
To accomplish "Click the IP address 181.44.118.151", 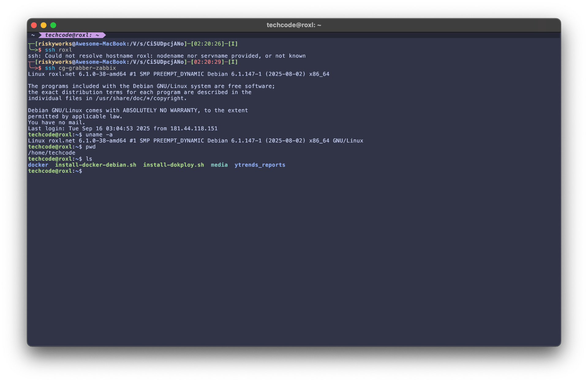I will click(x=194, y=128).
